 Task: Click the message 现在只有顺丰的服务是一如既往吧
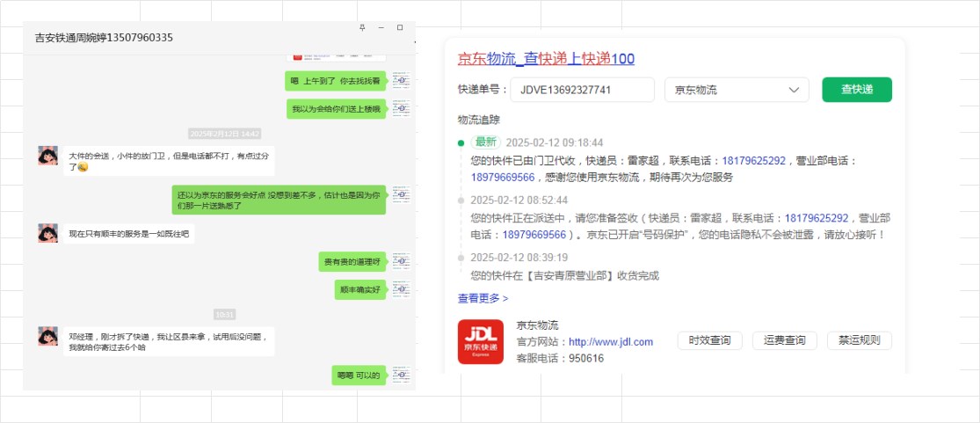(x=128, y=234)
